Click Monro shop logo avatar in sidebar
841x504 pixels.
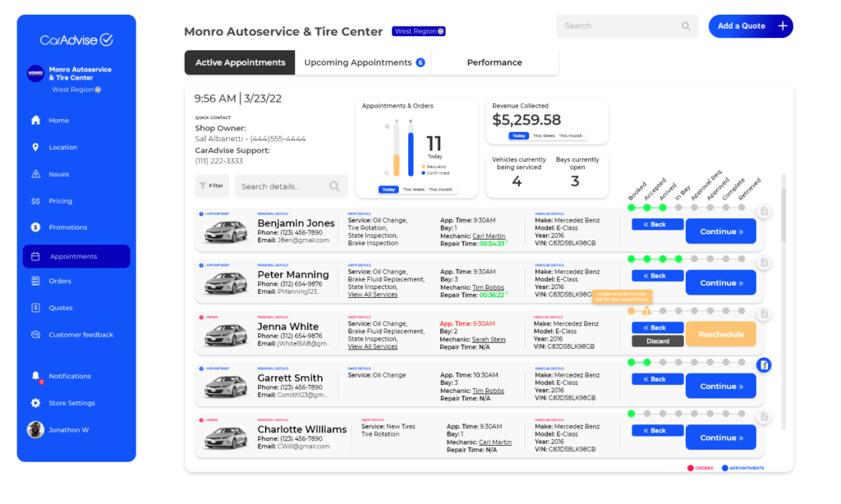pos(35,73)
